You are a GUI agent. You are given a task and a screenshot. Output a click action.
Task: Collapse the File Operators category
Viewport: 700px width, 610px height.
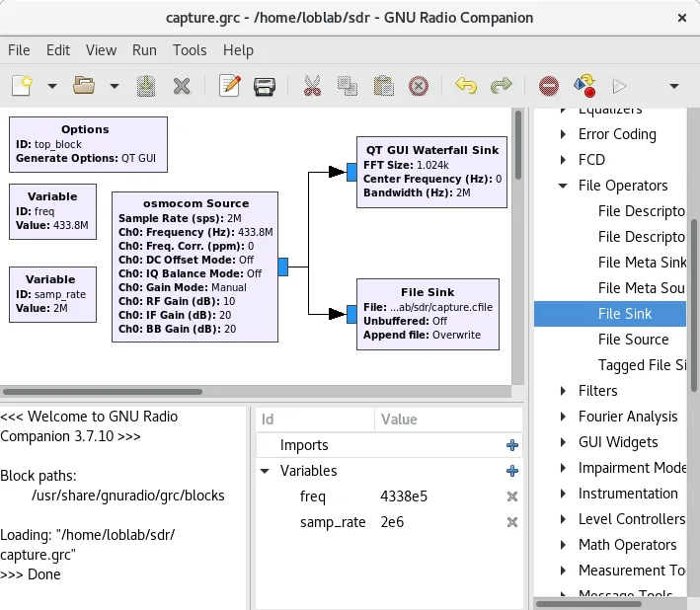click(563, 186)
